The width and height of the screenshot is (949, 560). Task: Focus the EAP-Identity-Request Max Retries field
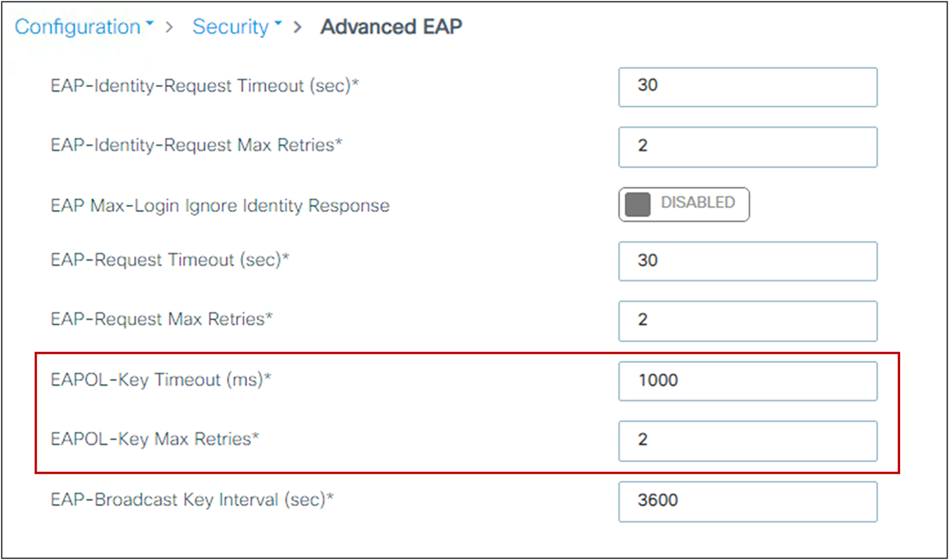pos(747,147)
